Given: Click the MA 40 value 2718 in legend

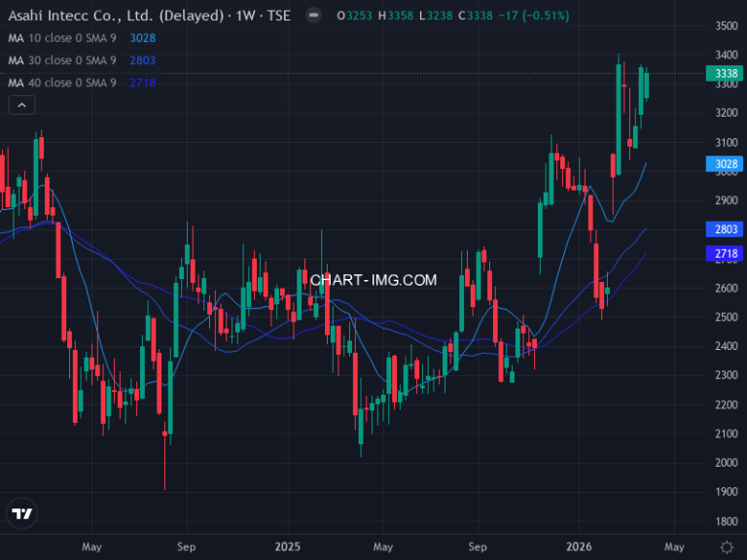Looking at the screenshot, I should [x=142, y=83].
